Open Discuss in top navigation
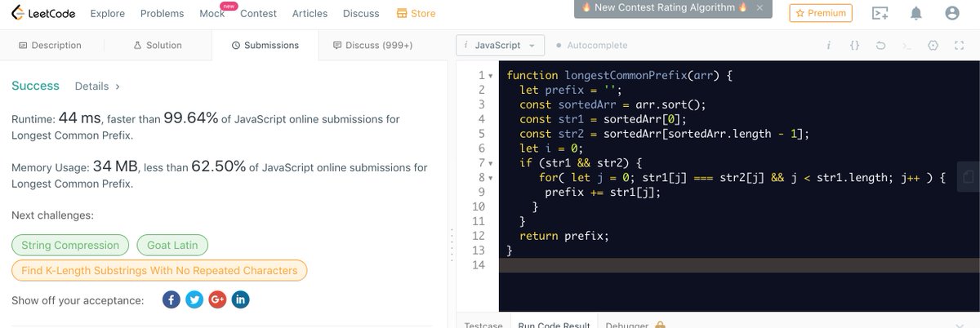 coord(361,14)
